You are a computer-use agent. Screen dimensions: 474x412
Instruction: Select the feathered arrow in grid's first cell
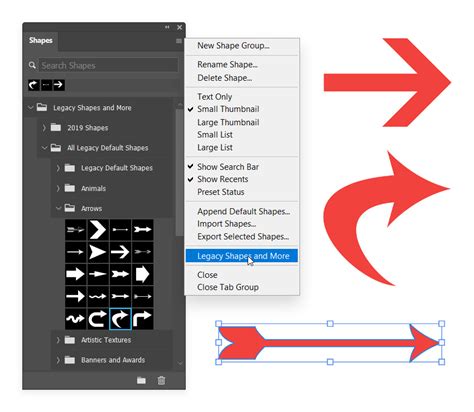(76, 230)
